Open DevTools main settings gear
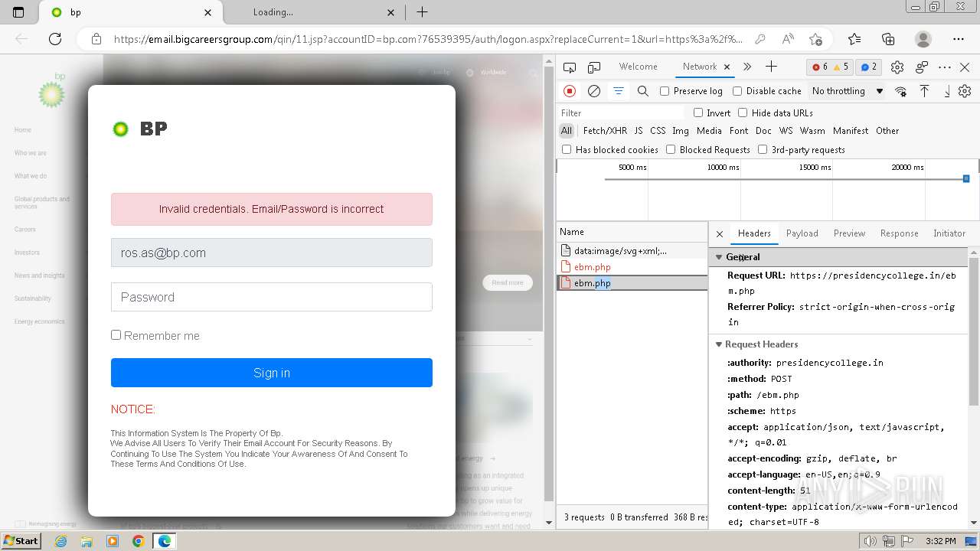Screen dimensions: 980x551 pyautogui.click(x=897, y=67)
